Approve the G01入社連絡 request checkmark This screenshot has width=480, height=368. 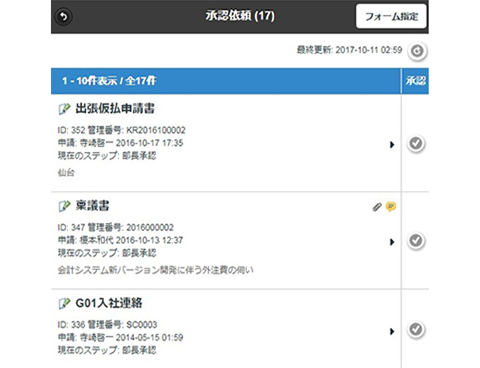coord(416,330)
